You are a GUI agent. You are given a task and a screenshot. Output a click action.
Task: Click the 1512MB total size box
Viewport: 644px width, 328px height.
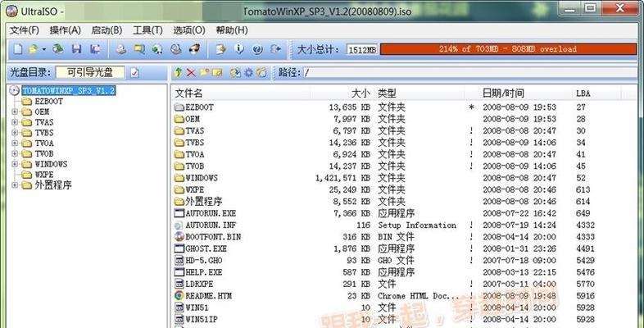361,49
